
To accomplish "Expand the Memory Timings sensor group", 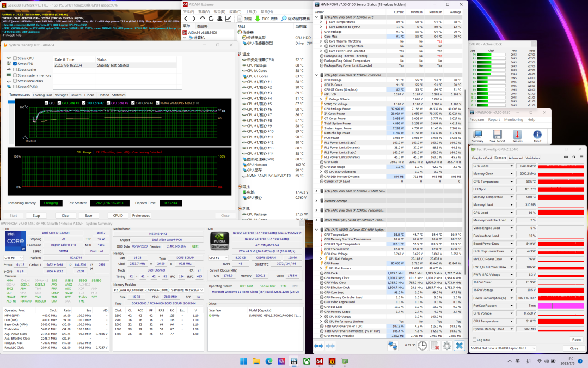I will [x=316, y=201].
